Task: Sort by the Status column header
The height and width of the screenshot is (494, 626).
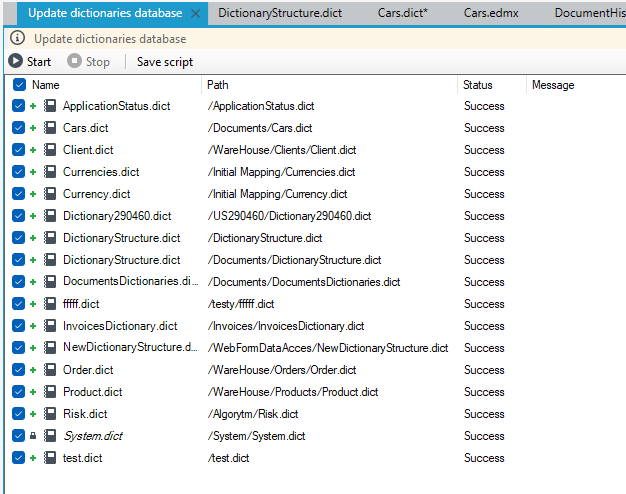Action: click(477, 85)
